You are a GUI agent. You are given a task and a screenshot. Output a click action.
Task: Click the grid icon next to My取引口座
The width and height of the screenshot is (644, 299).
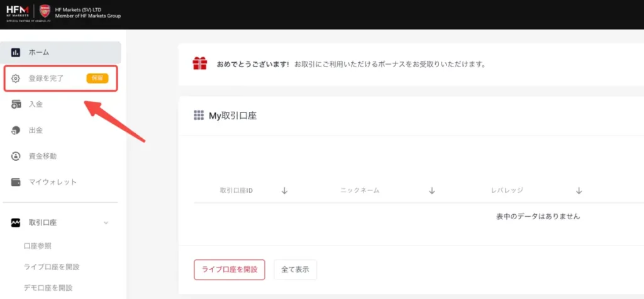pos(199,115)
